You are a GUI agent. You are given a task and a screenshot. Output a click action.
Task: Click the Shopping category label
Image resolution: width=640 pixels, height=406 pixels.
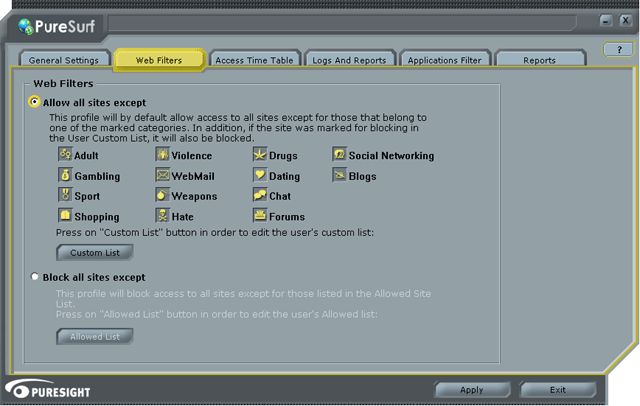(97, 217)
